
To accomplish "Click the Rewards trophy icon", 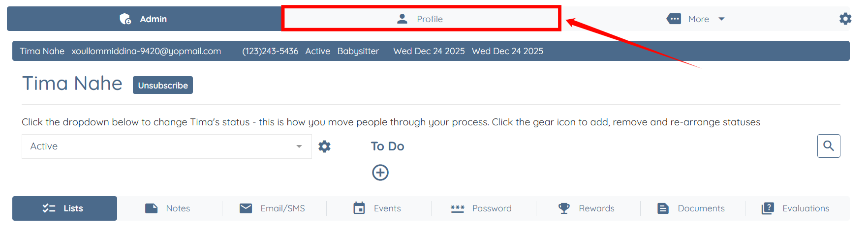I will point(564,208).
